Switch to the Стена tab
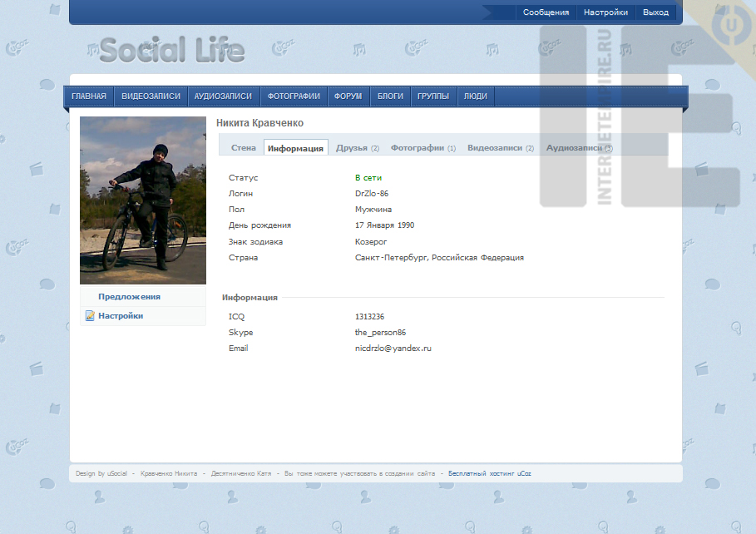 244,147
